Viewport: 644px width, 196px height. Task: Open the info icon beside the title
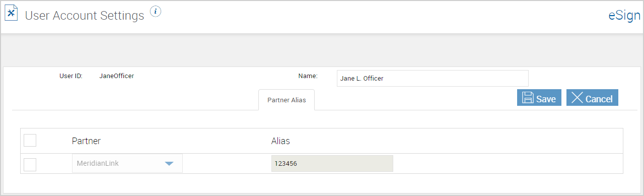coord(156,12)
